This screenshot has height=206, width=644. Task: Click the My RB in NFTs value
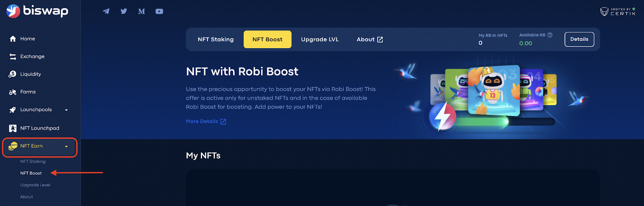481,43
